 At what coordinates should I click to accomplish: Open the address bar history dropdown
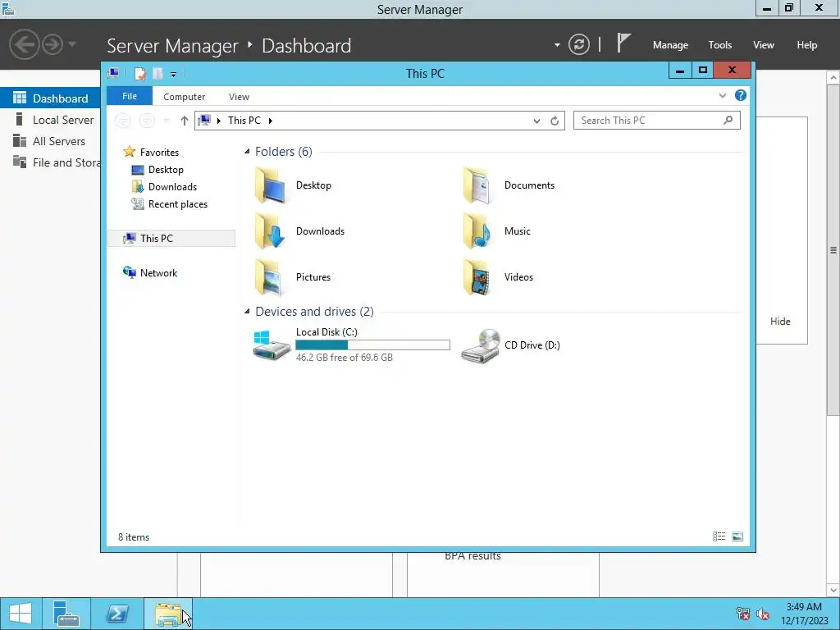click(x=536, y=121)
